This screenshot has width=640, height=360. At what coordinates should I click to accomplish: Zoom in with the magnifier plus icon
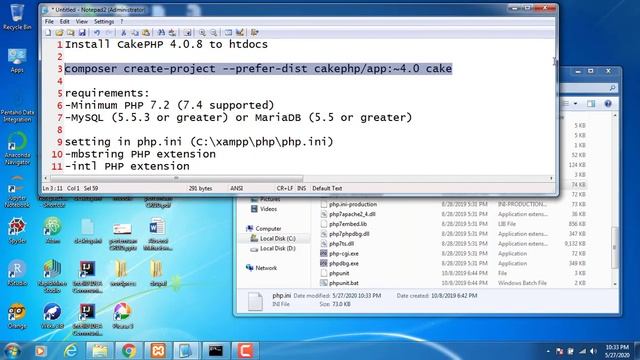pyautogui.click(x=202, y=33)
